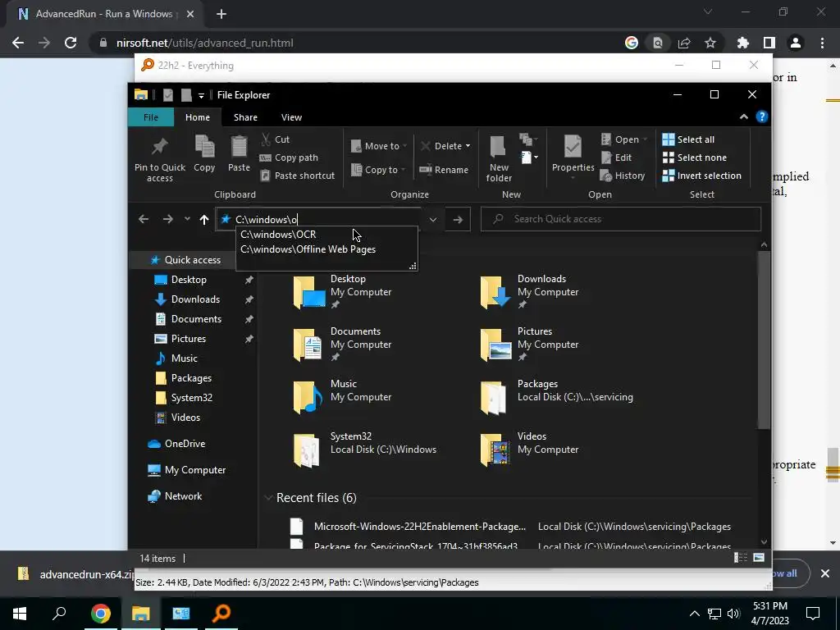Click Invert selection in the ribbon
Viewport: 840px width, 630px height.
(702, 176)
